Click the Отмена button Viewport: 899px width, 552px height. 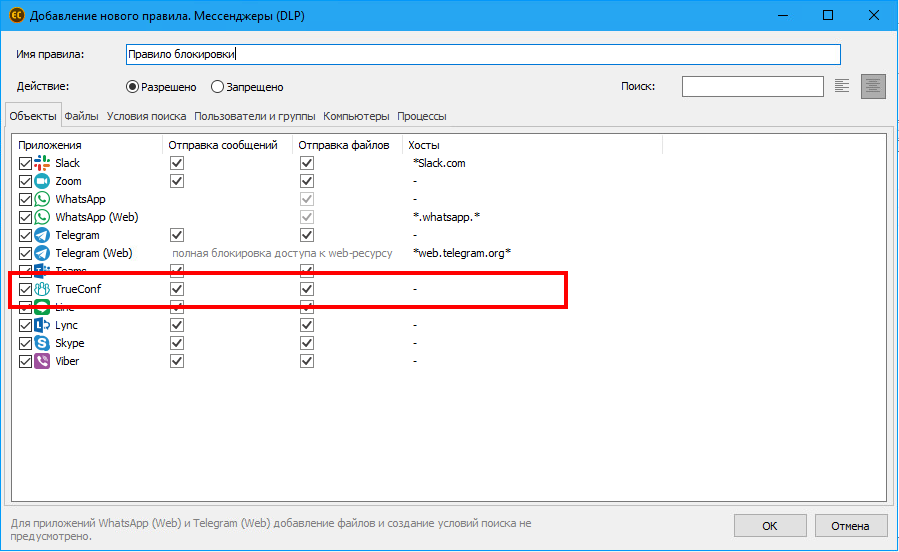850,525
